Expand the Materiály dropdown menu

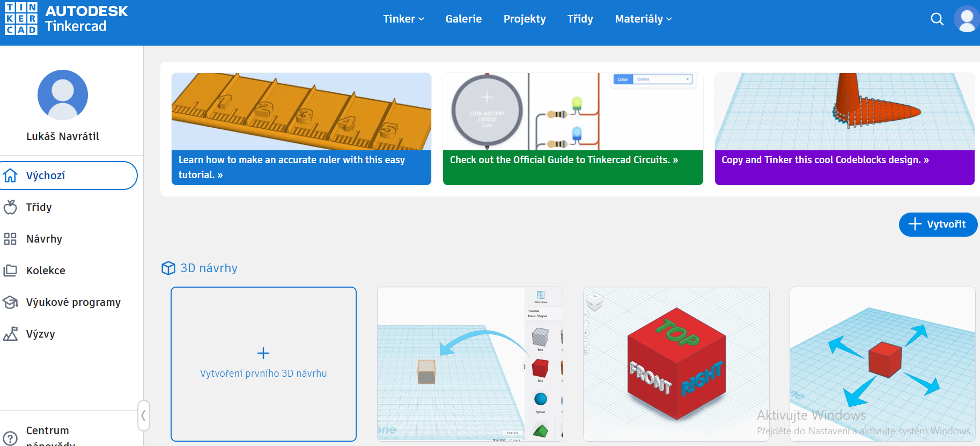click(x=643, y=19)
